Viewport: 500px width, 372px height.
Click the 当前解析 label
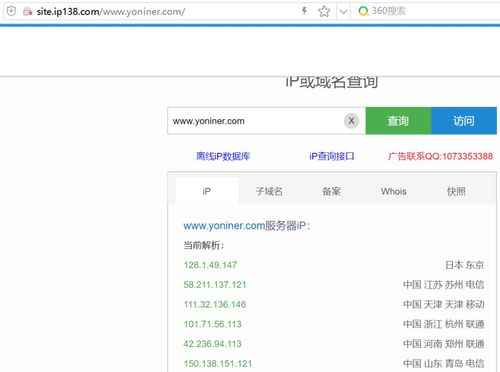[204, 245]
